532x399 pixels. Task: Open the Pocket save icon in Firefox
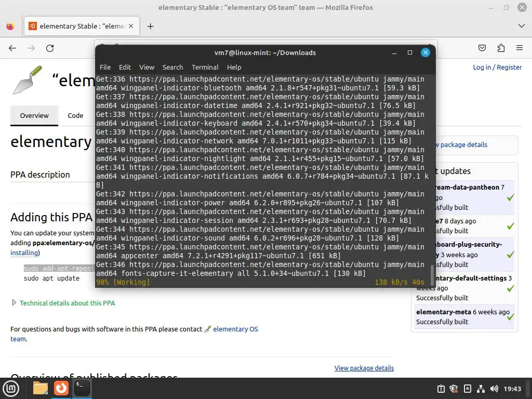coord(482,48)
